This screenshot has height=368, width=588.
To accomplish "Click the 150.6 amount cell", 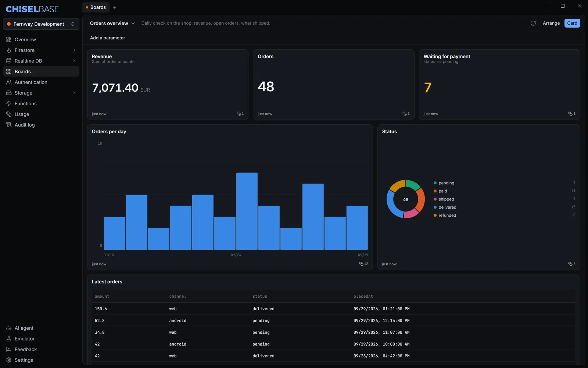I will 101,309.
